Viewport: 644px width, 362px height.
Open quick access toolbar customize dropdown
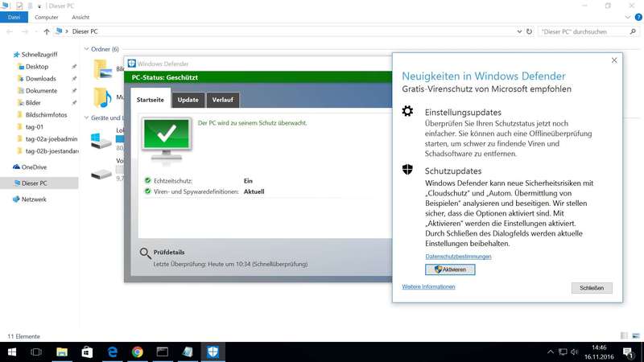[x=39, y=6]
